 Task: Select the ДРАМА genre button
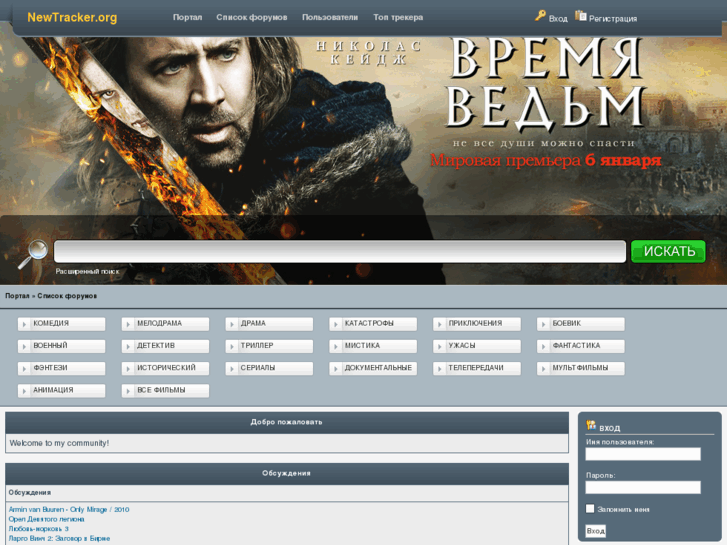[x=269, y=324]
